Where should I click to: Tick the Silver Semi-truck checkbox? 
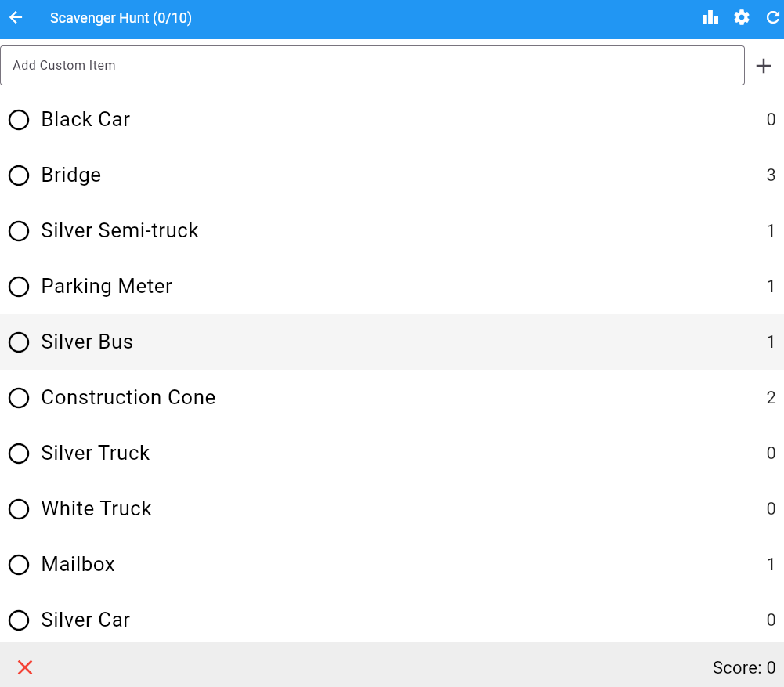pyautogui.click(x=19, y=231)
